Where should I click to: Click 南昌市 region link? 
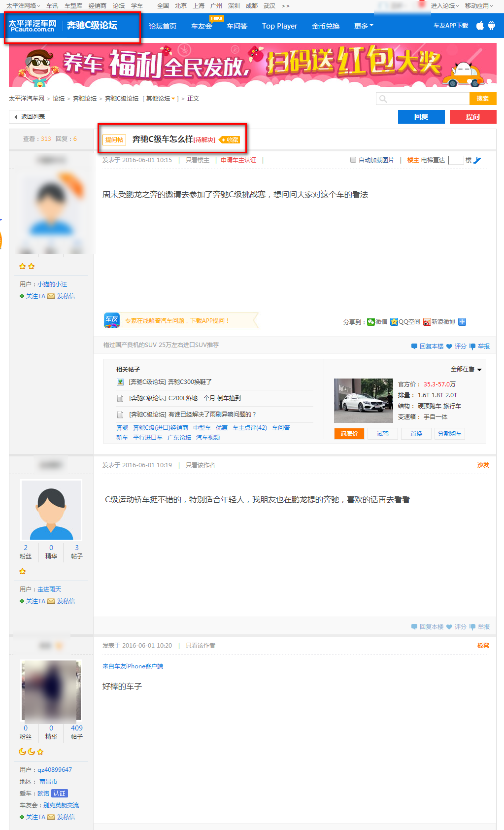(x=48, y=782)
